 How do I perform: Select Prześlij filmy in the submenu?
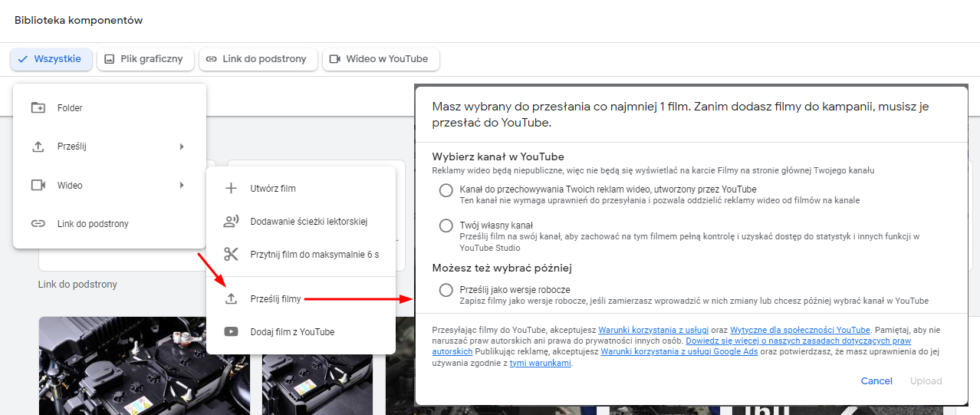(301, 299)
